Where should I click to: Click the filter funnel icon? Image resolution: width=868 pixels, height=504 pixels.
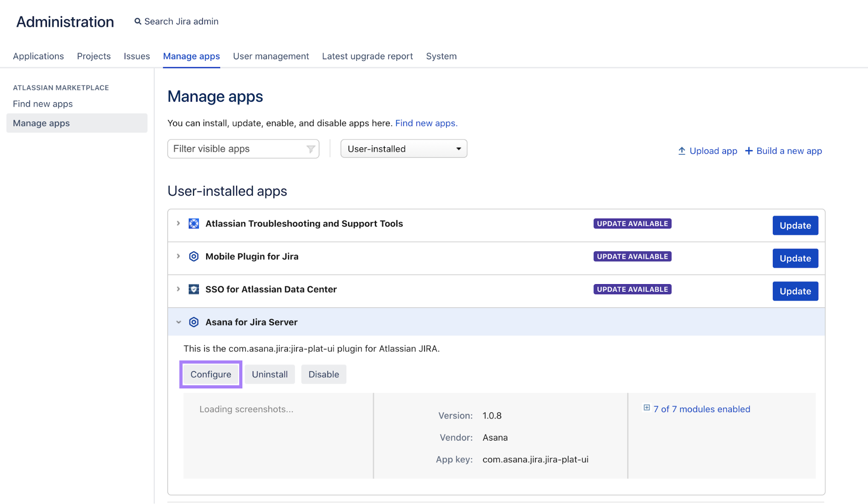click(x=310, y=149)
